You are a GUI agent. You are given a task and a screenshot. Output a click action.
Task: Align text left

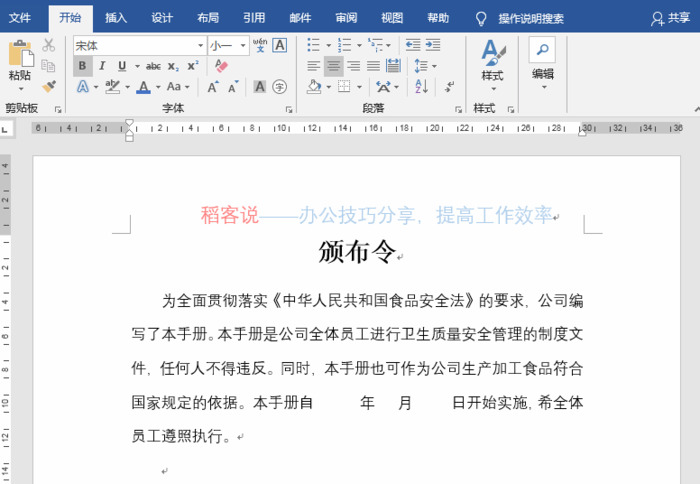pyautogui.click(x=314, y=66)
